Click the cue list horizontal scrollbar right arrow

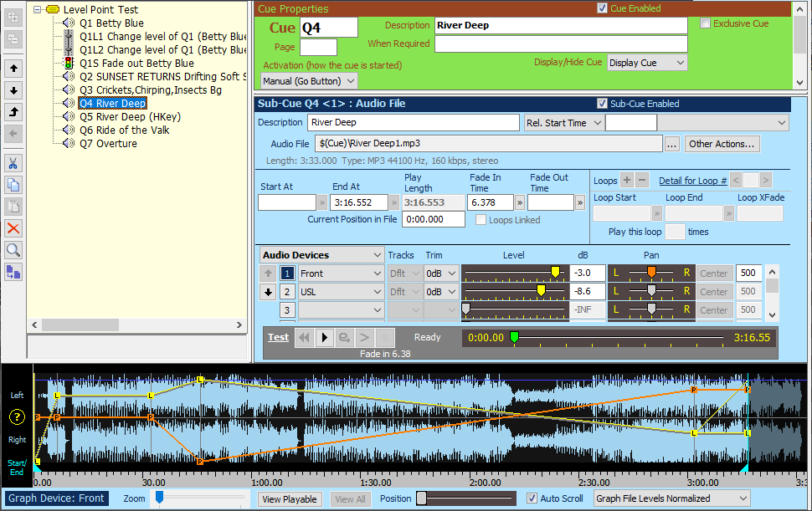pyautogui.click(x=239, y=324)
